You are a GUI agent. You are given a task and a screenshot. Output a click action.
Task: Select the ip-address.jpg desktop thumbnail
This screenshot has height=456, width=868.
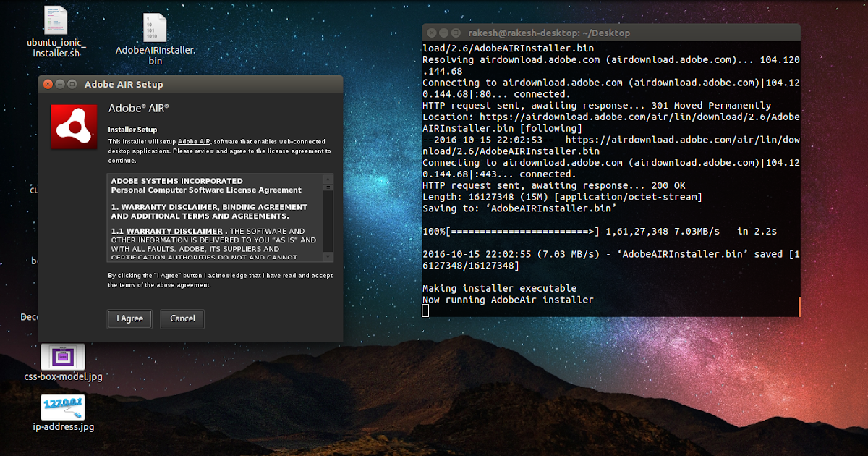63,413
